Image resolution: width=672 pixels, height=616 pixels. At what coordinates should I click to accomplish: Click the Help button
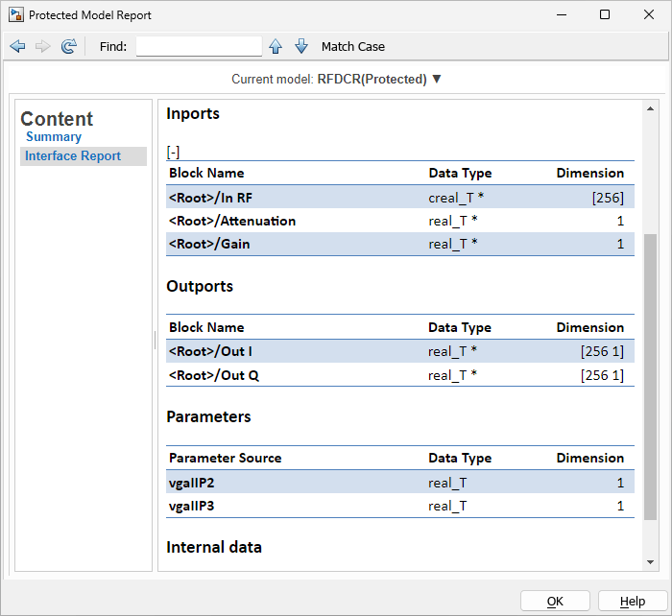(633, 601)
